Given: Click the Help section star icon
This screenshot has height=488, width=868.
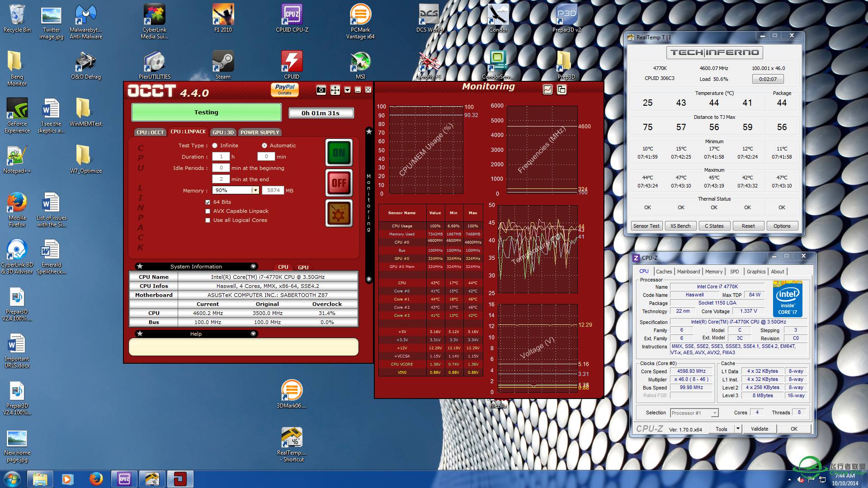Looking at the screenshot, I should click(x=140, y=333).
